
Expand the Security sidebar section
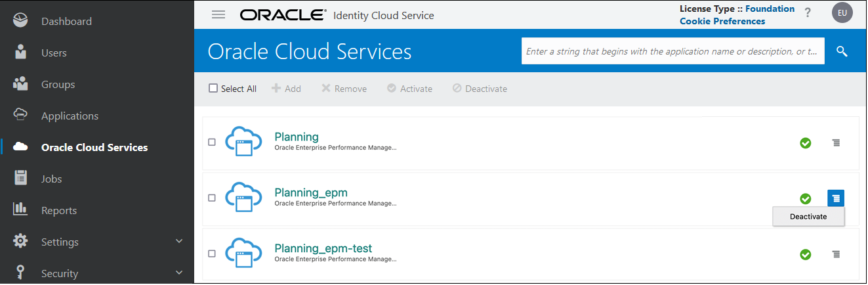click(179, 273)
